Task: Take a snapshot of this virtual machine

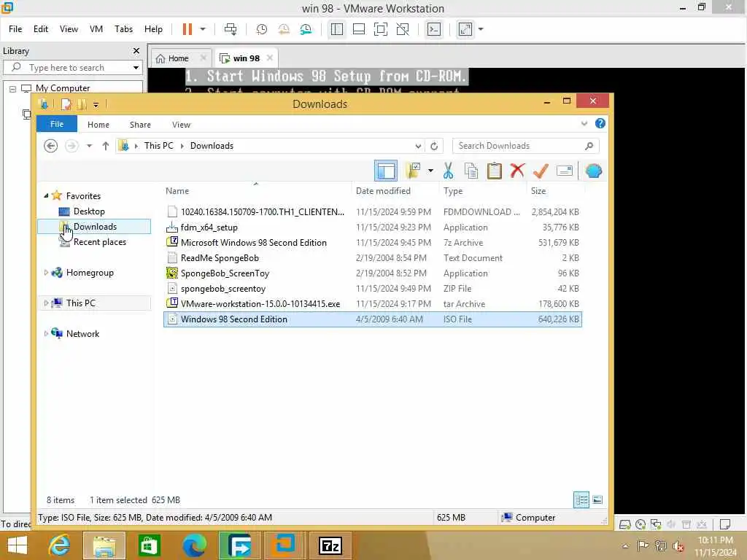Action: click(x=262, y=29)
